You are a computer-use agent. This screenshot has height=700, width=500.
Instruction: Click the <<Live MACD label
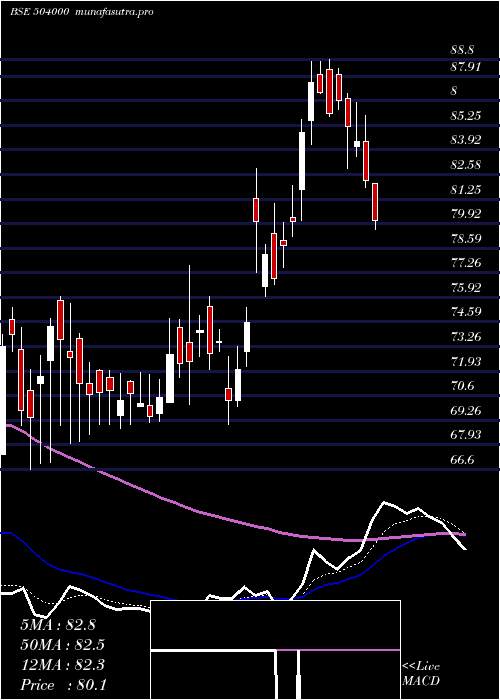click(x=421, y=674)
